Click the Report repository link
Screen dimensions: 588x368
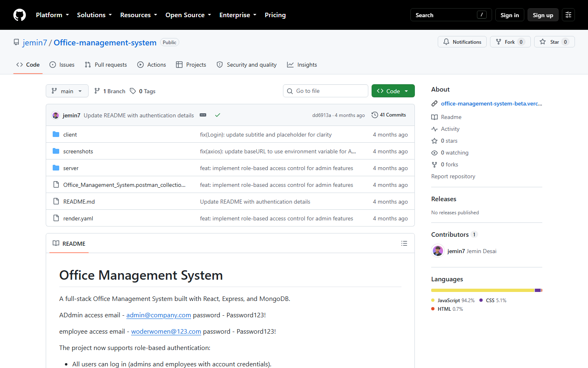point(453,176)
